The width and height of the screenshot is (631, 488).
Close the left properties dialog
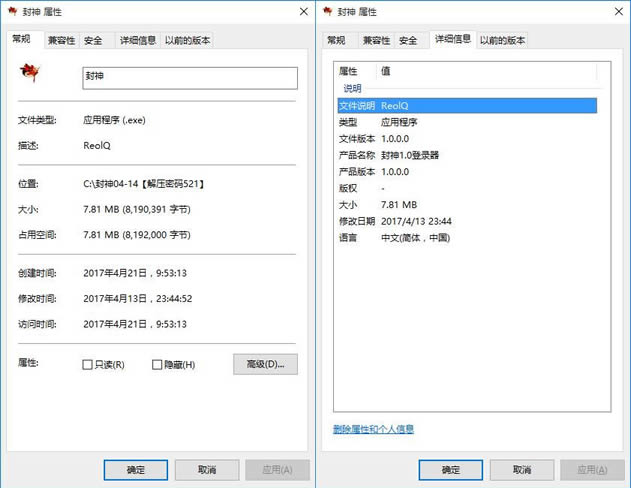tap(302, 12)
